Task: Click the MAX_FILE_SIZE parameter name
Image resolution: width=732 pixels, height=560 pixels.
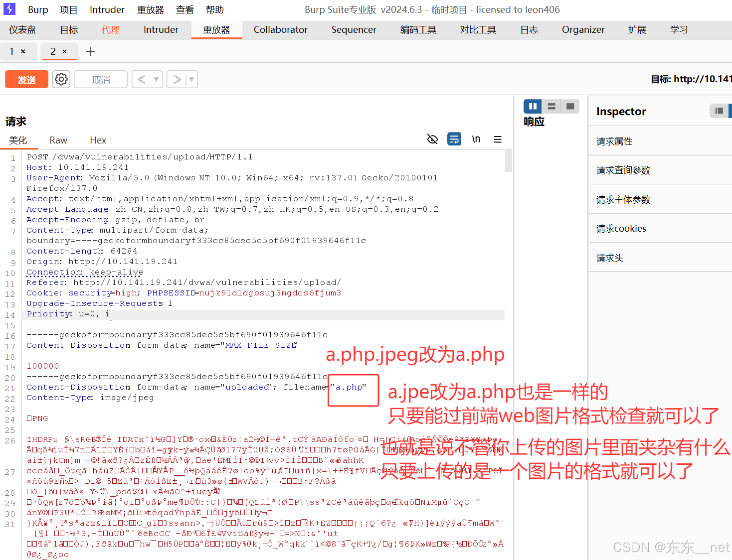Action: 260,345
